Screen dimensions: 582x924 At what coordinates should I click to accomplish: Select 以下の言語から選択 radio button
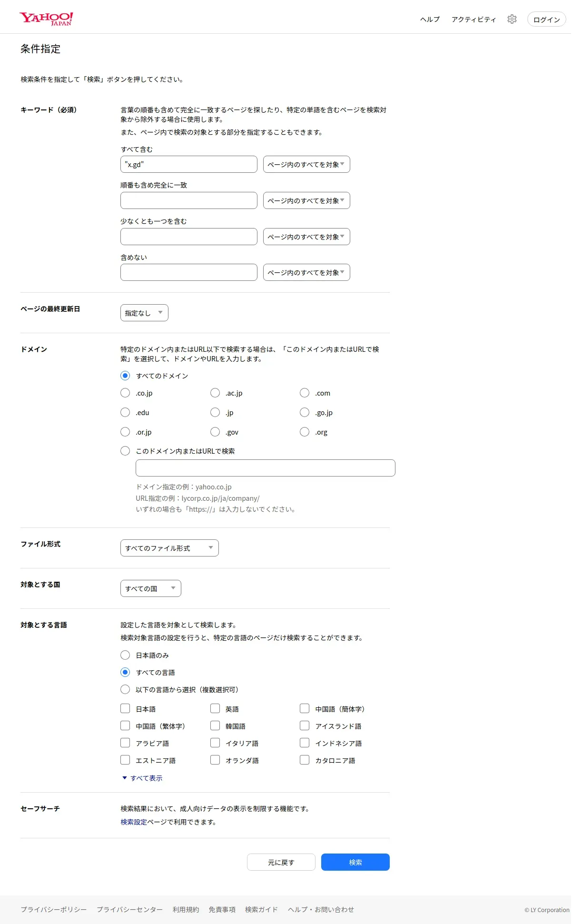[125, 689]
